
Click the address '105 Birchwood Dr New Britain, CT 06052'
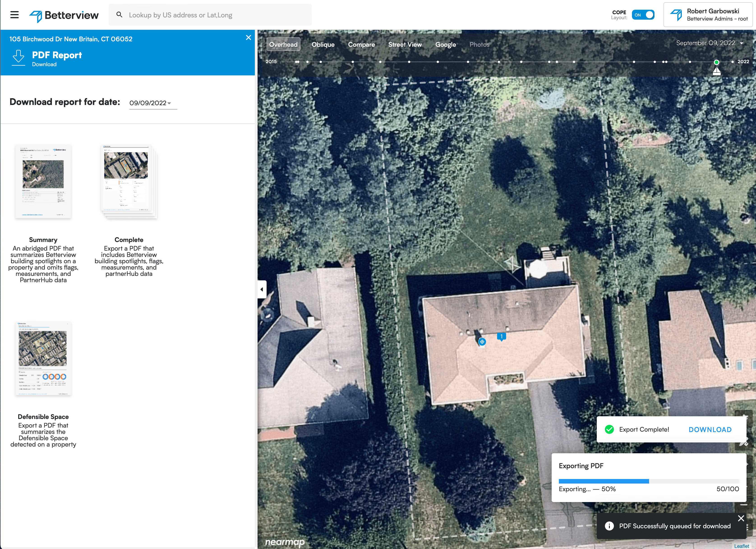pyautogui.click(x=71, y=39)
